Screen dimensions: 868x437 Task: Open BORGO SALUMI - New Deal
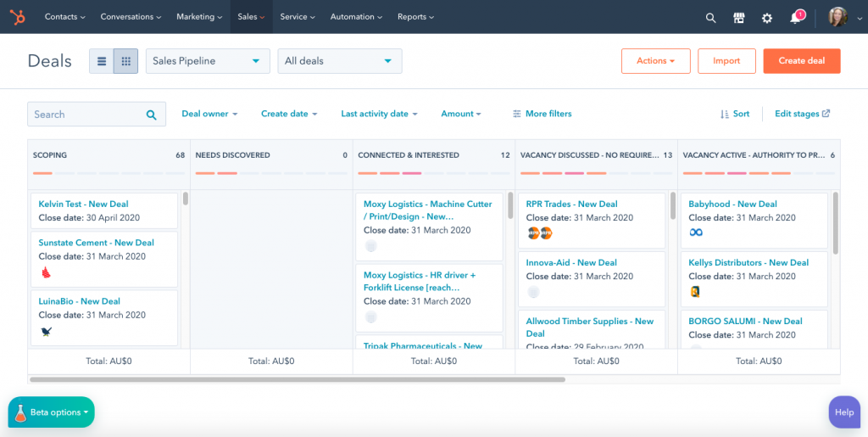tap(745, 322)
